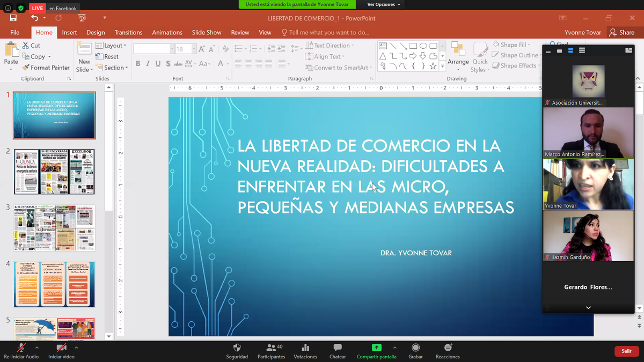644x362 pixels.
Task: Toggle Bold formatting
Action: pyautogui.click(x=138, y=63)
